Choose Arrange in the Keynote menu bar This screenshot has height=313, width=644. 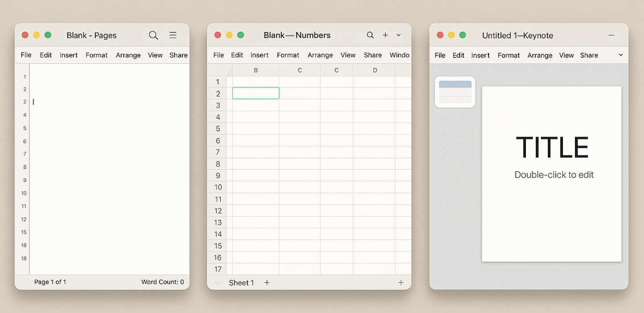540,55
